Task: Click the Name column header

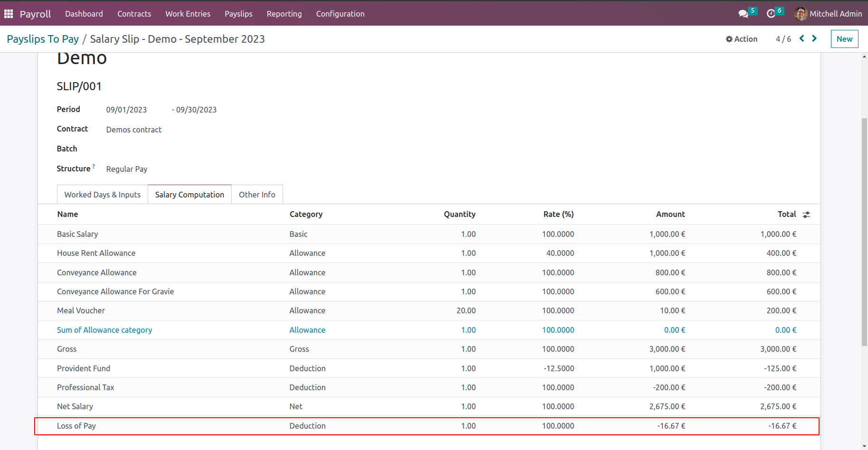Action: pos(67,214)
